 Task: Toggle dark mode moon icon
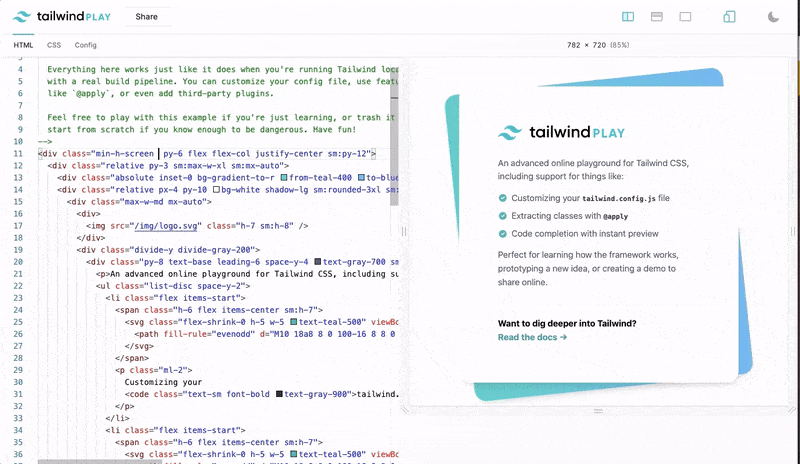point(773,17)
